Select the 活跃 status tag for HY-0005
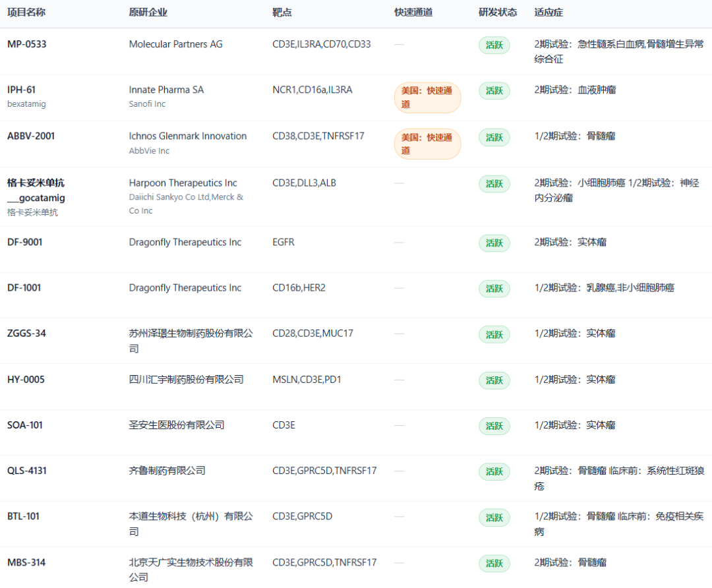712x588 pixels. [494, 380]
